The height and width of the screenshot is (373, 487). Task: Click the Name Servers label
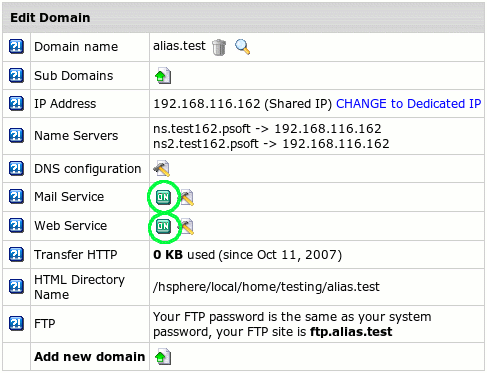coord(76,136)
